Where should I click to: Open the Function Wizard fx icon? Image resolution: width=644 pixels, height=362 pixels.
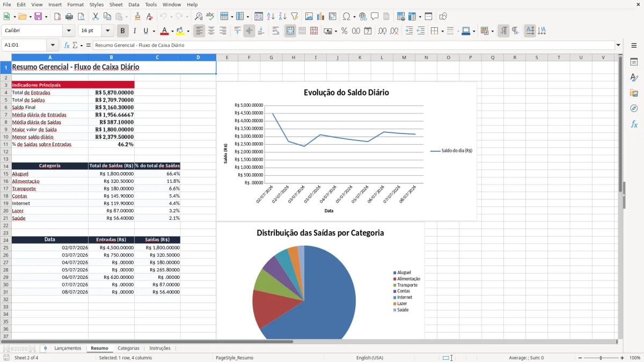pyautogui.click(x=67, y=46)
